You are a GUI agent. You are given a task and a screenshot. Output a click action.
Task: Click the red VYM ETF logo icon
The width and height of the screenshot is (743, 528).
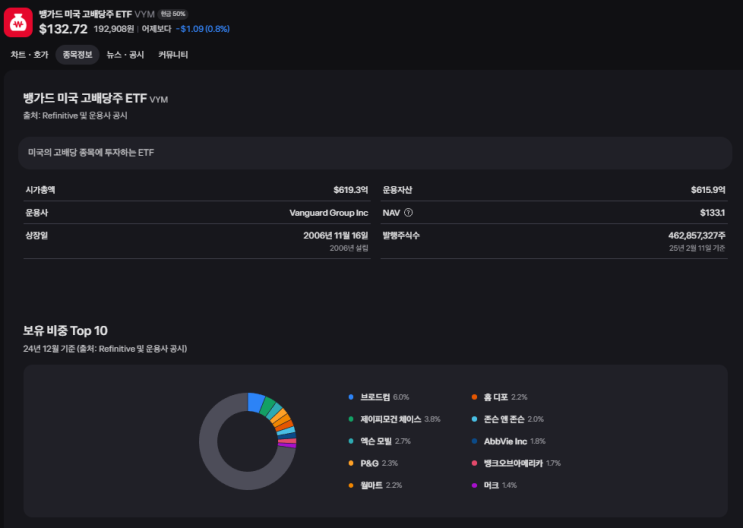tap(18, 22)
